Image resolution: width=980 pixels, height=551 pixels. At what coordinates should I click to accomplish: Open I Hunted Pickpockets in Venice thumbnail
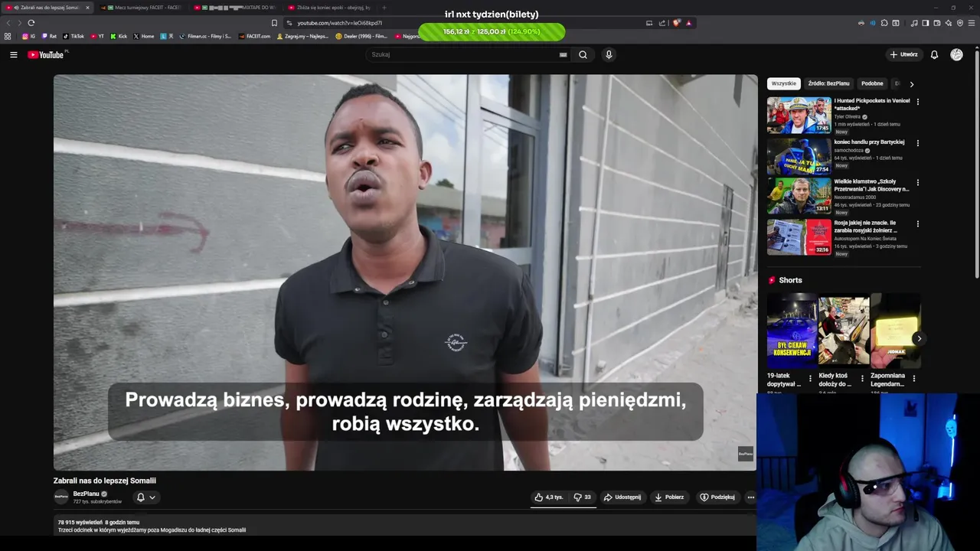pos(799,115)
